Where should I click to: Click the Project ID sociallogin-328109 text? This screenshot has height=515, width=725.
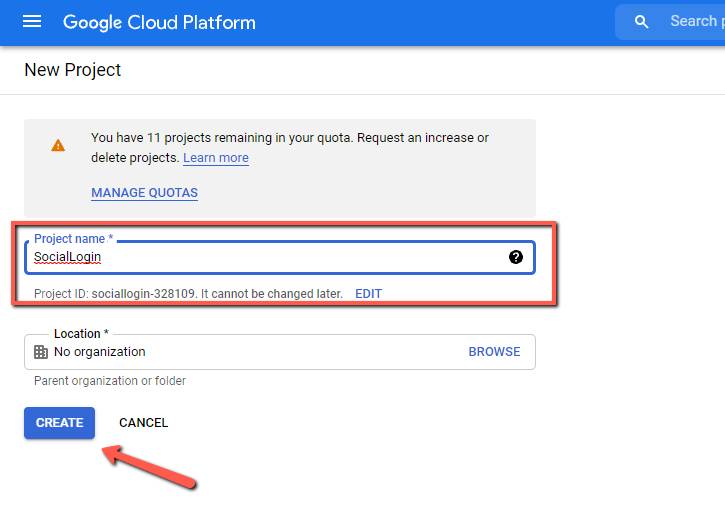[188, 294]
